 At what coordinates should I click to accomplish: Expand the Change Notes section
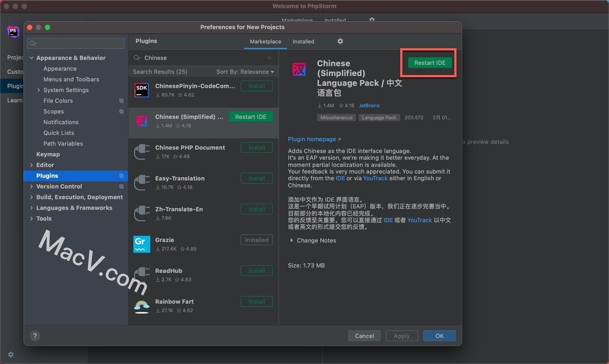point(292,240)
